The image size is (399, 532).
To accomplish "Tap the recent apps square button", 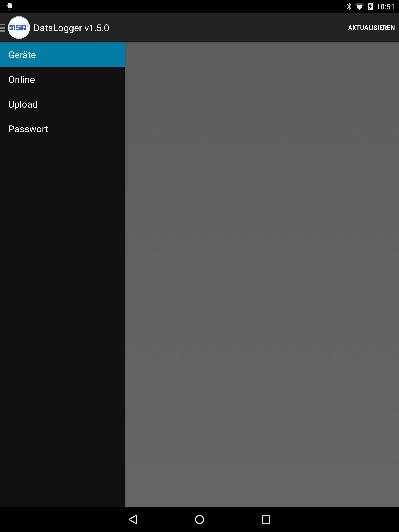I will pyautogui.click(x=266, y=520).
